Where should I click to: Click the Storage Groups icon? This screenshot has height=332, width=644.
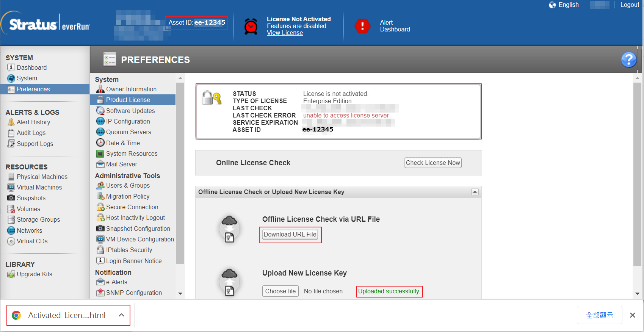point(11,219)
